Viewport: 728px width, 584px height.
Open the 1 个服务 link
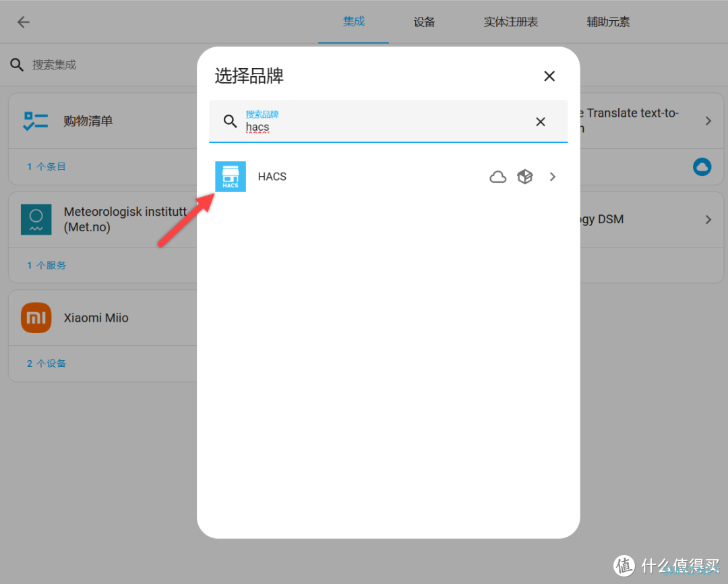click(x=46, y=265)
